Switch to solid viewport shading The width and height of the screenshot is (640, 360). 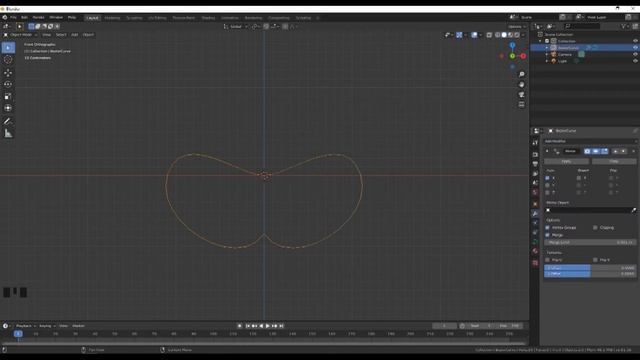click(x=504, y=35)
